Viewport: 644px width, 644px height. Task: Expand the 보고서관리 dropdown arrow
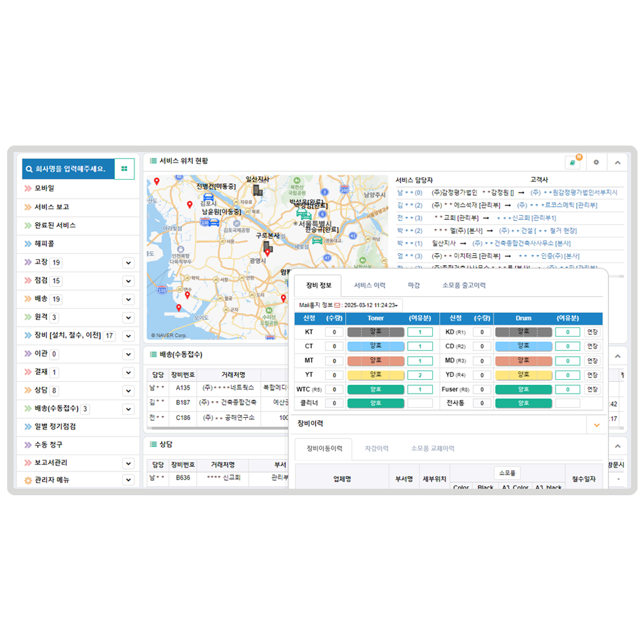click(128, 463)
